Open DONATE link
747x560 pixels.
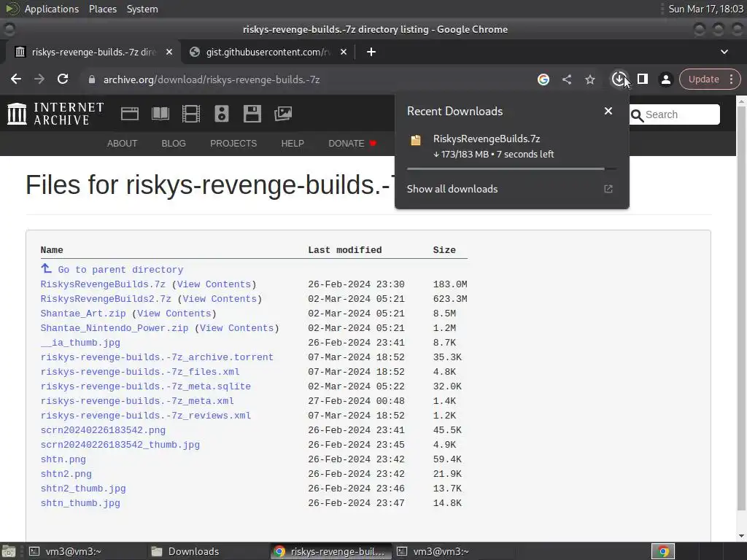(x=352, y=144)
